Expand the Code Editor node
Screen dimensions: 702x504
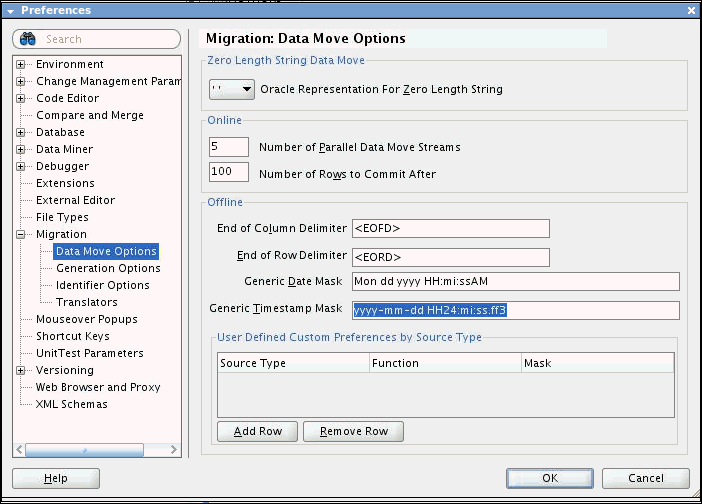click(21, 98)
